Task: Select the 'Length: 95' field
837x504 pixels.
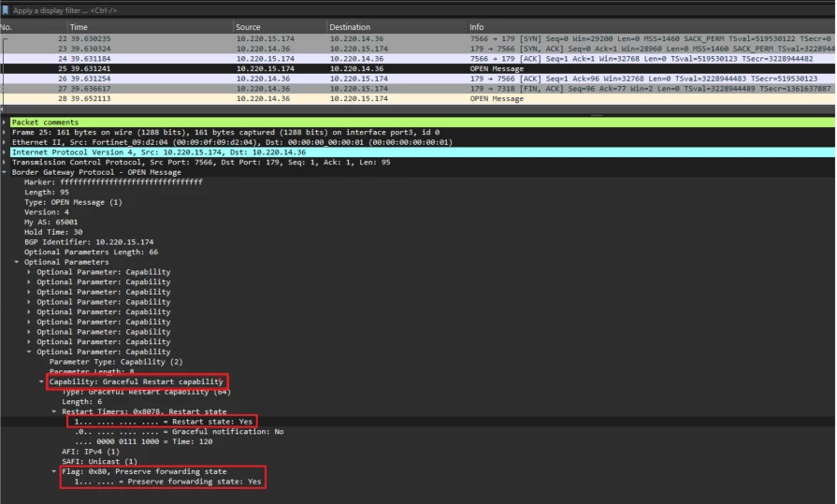Action: click(x=47, y=193)
